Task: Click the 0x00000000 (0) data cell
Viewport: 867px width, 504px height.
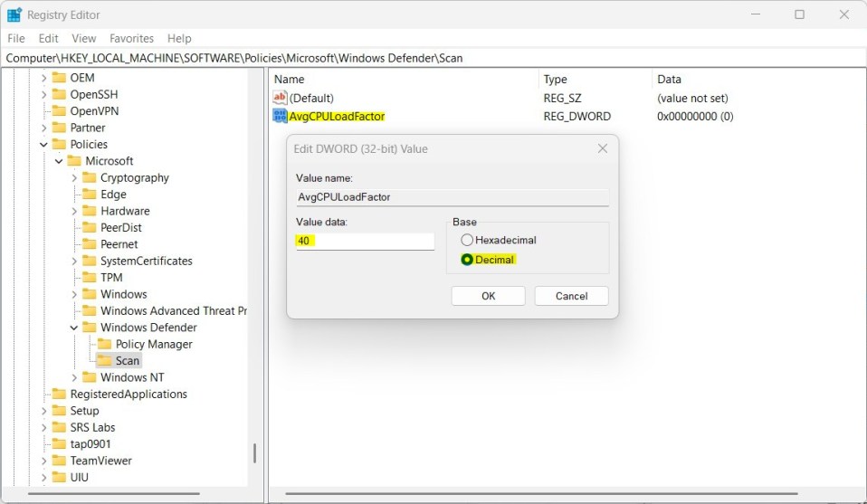Action: pyautogui.click(x=695, y=116)
